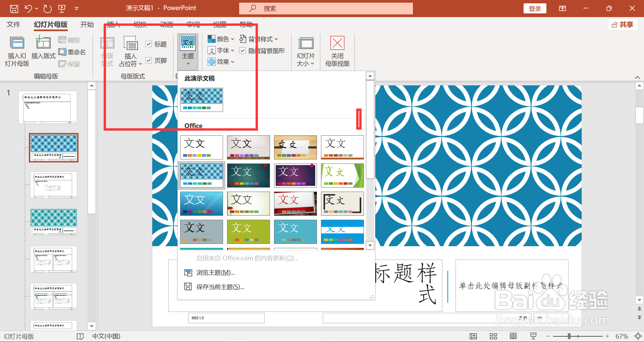Open Customize Quick Access Toolbar arrow
Image resolution: width=644 pixels, height=342 pixels.
tap(76, 9)
